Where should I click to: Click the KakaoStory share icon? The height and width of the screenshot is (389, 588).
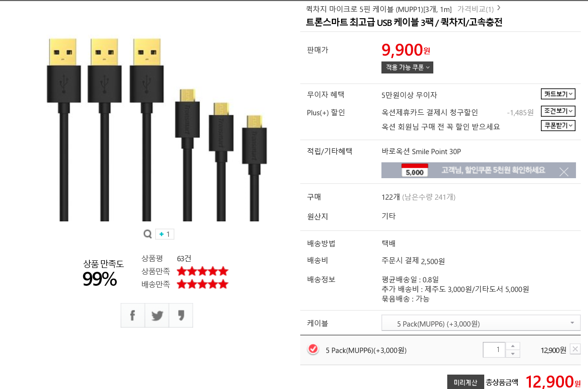tap(181, 316)
